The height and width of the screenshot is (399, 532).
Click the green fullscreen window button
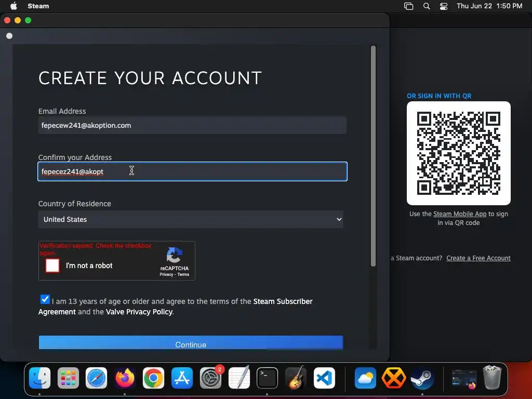coord(28,20)
